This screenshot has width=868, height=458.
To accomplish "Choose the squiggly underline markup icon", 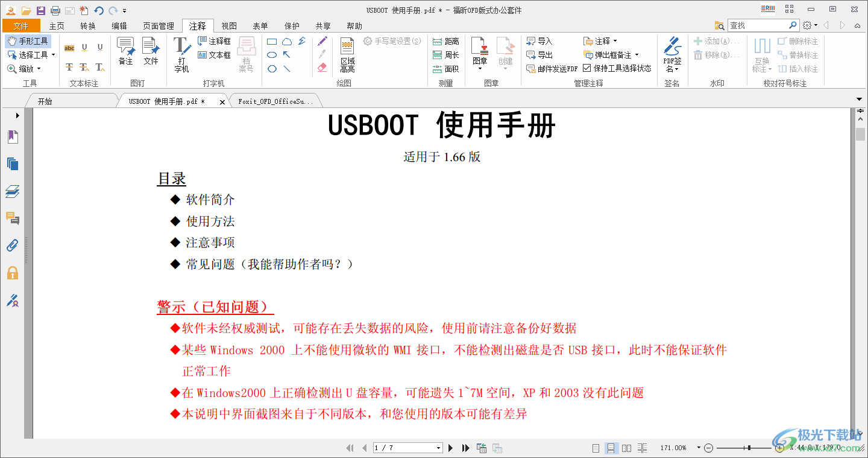I will (84, 48).
